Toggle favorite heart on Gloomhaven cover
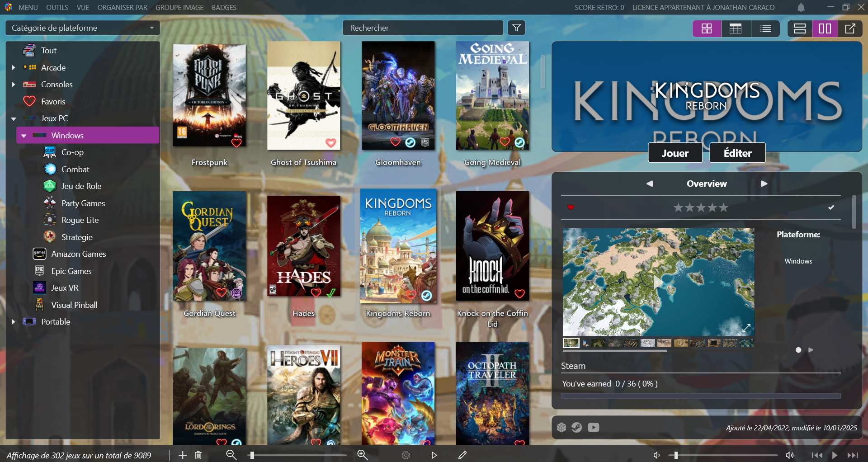The width and height of the screenshot is (868, 462). click(x=396, y=142)
